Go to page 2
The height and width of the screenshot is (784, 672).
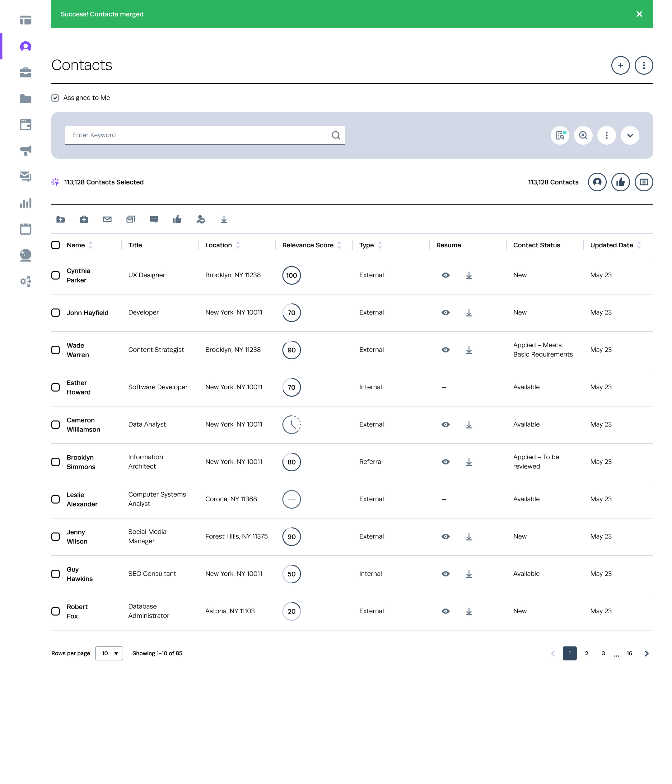coord(586,653)
